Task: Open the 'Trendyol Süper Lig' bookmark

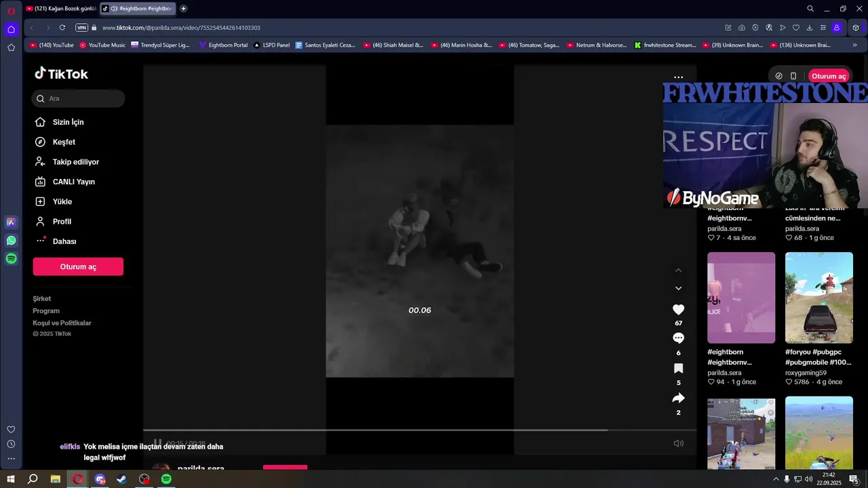Action: tap(161, 45)
